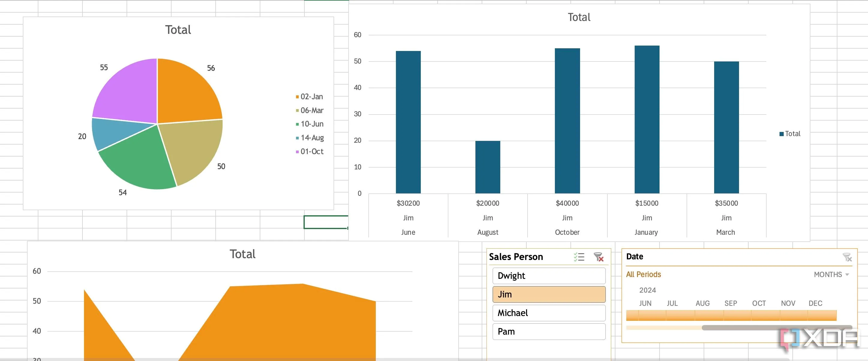Select the August bar in bar chart
The height and width of the screenshot is (361, 868).
point(488,167)
